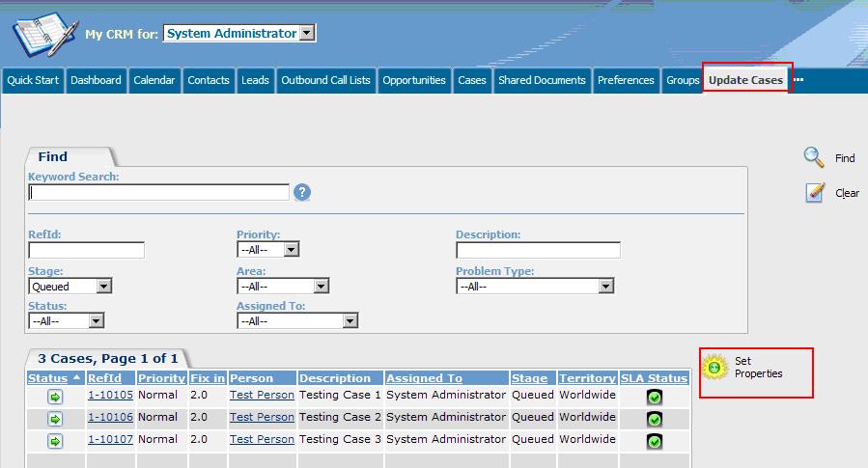Click status arrow icon for case 1-10105
The width and height of the screenshot is (868, 468).
click(x=55, y=397)
